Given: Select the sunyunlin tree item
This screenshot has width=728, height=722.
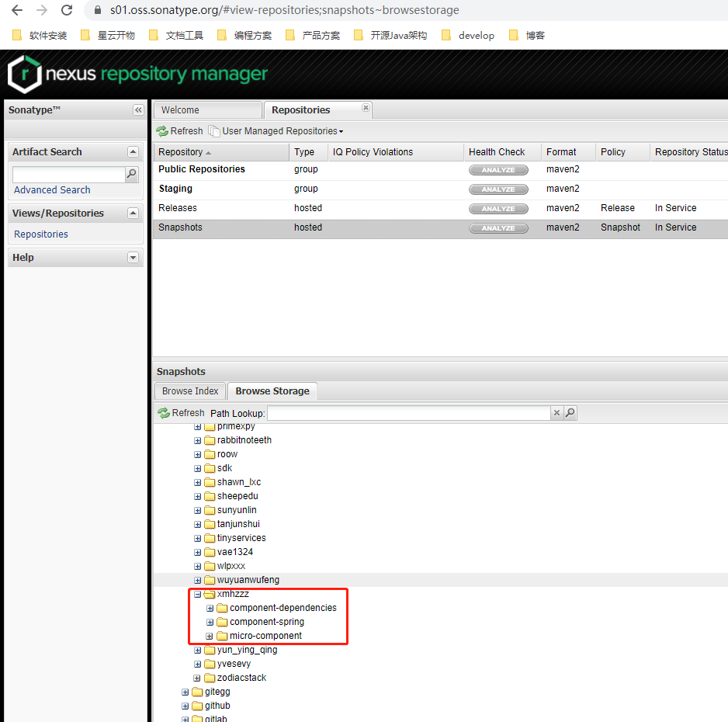Looking at the screenshot, I should coord(237,510).
